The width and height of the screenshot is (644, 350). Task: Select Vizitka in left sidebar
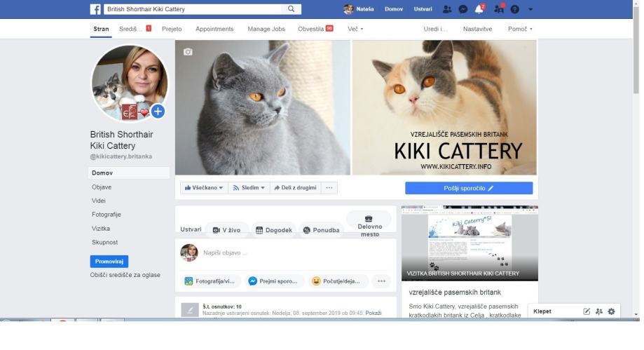pos(101,228)
